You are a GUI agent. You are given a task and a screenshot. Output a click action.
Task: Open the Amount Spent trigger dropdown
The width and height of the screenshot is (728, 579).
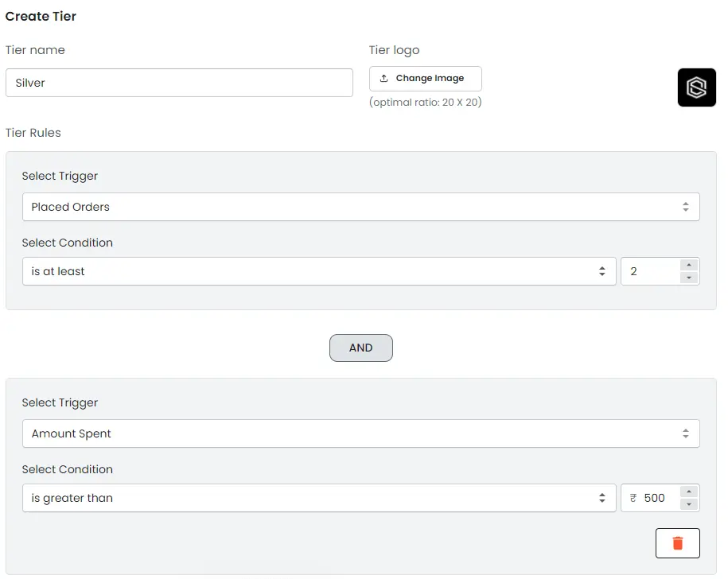point(360,433)
